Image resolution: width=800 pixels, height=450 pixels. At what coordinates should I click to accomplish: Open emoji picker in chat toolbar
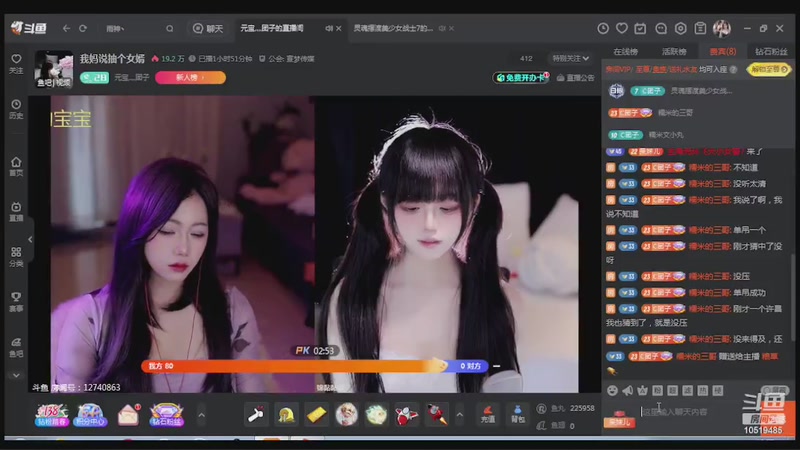[612, 391]
